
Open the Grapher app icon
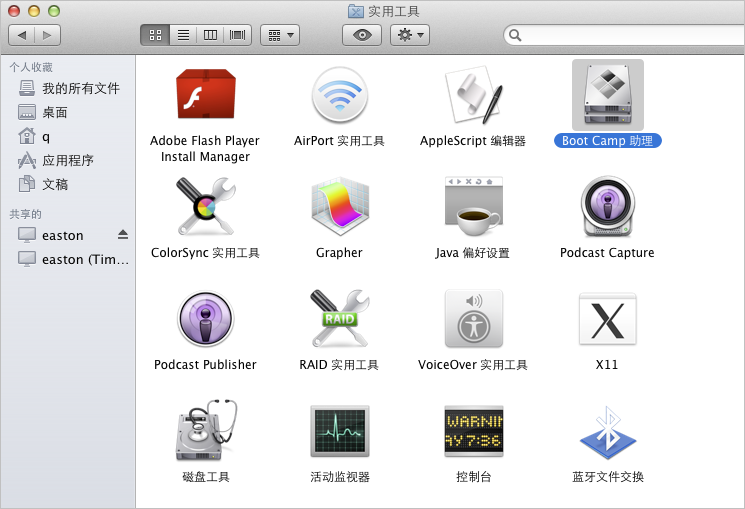(339, 206)
